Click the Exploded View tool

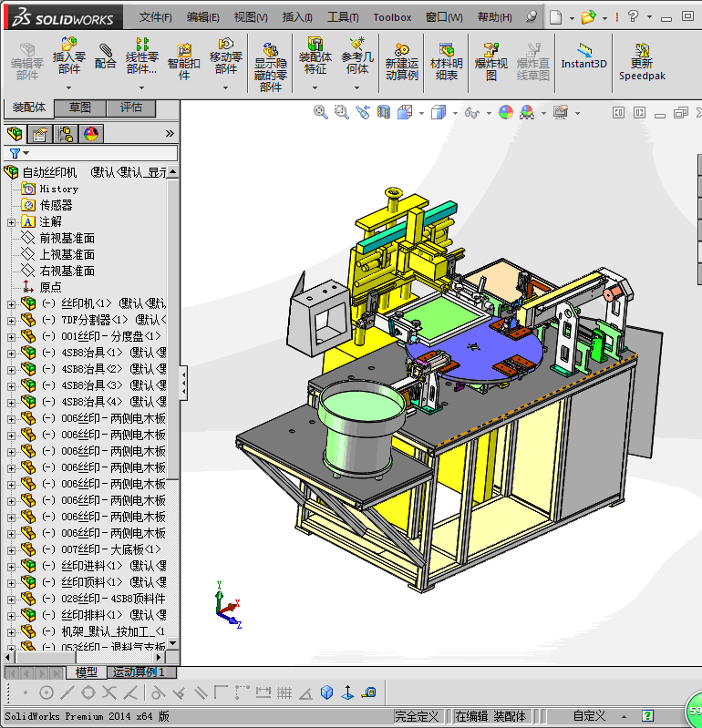click(x=491, y=61)
